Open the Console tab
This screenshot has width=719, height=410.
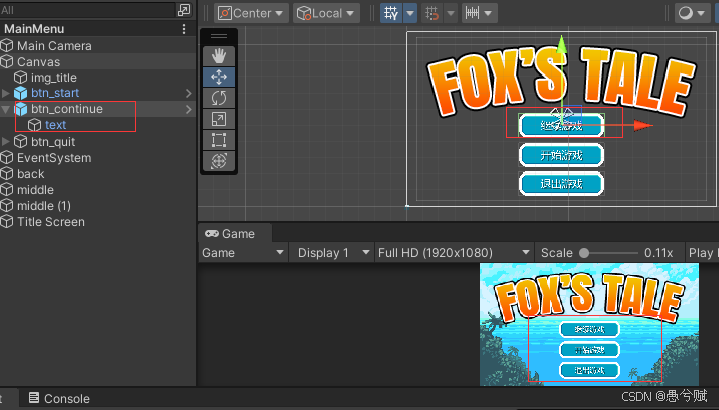pyautogui.click(x=59, y=399)
